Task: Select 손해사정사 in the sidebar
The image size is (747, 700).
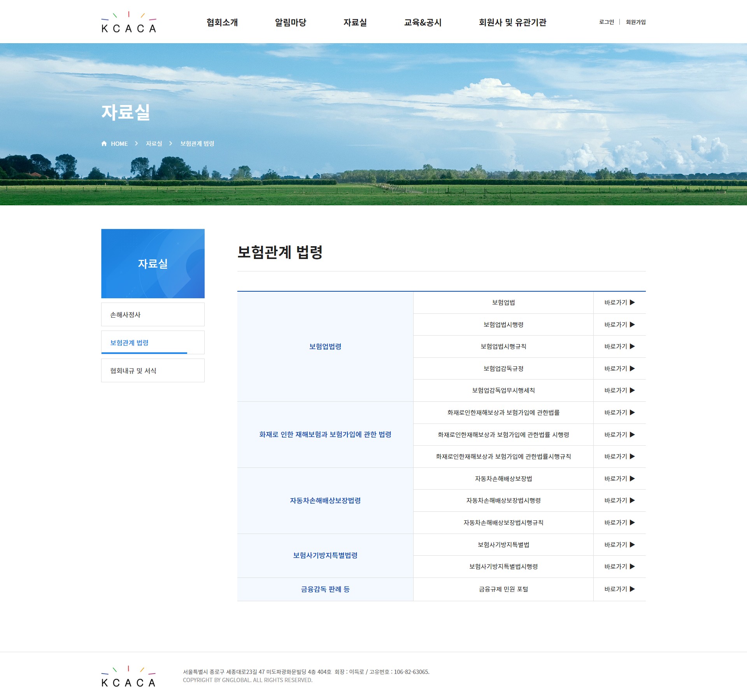Action: tap(153, 315)
